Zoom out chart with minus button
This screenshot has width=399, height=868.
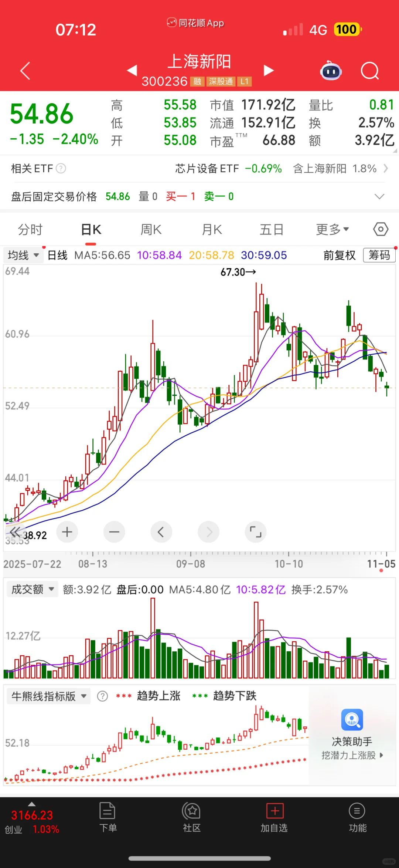coord(114,532)
